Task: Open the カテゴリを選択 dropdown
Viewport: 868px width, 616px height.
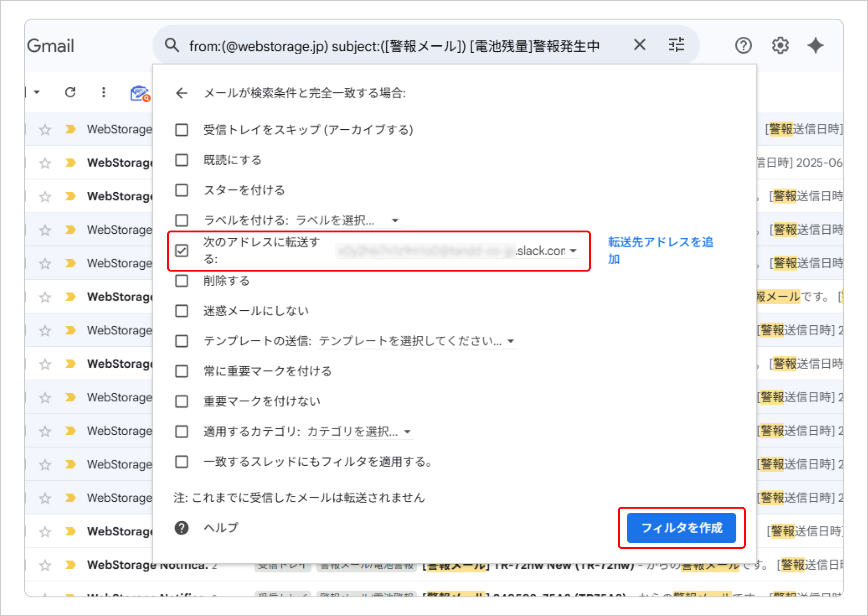Action: 359,432
